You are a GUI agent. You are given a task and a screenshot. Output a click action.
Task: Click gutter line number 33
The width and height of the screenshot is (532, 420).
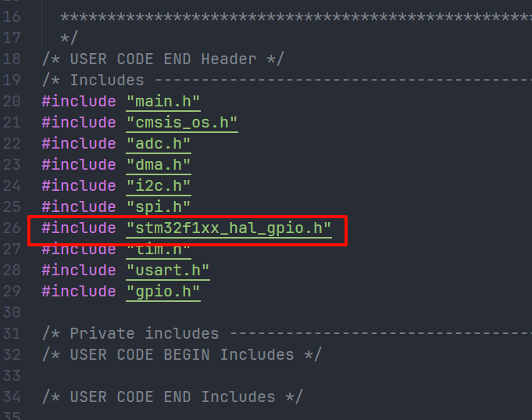click(x=12, y=375)
